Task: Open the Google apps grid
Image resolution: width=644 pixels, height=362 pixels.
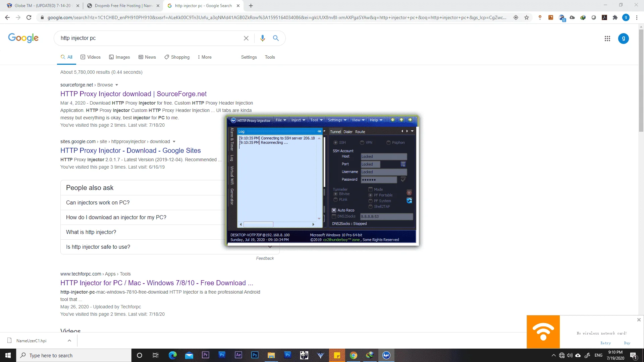Action: pyautogui.click(x=607, y=39)
